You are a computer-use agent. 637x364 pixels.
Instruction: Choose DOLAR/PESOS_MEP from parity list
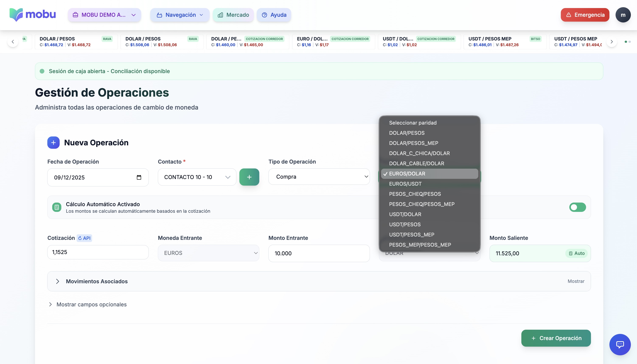point(414,143)
